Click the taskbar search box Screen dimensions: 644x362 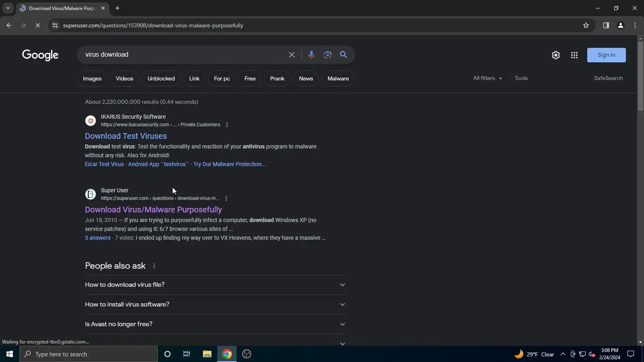tap(89, 354)
